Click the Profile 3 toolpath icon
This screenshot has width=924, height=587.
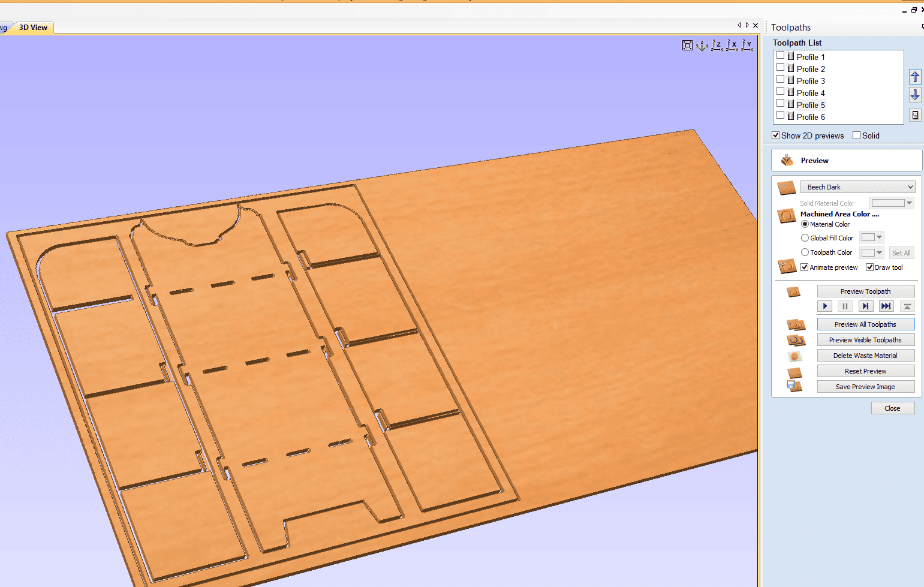click(x=791, y=80)
